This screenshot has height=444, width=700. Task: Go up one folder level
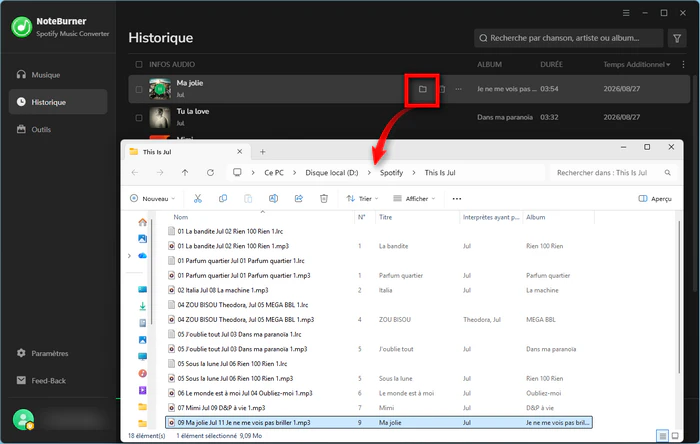185,172
